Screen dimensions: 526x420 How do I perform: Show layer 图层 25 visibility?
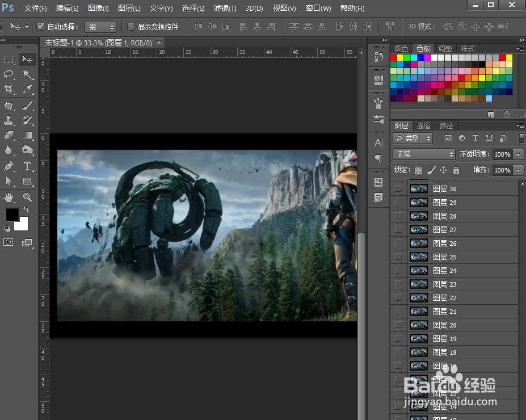tap(398, 257)
